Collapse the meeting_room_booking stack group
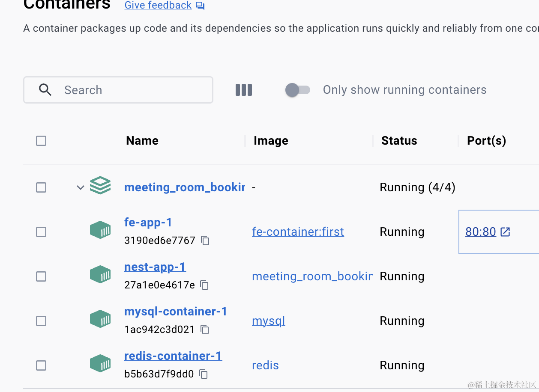Screen dimensions: 539x392 (80, 187)
